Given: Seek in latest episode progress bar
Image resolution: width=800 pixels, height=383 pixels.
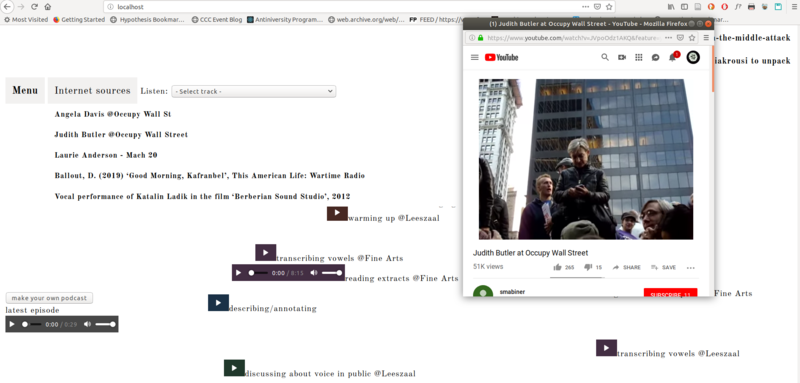Looking at the screenshot, I should pos(32,324).
